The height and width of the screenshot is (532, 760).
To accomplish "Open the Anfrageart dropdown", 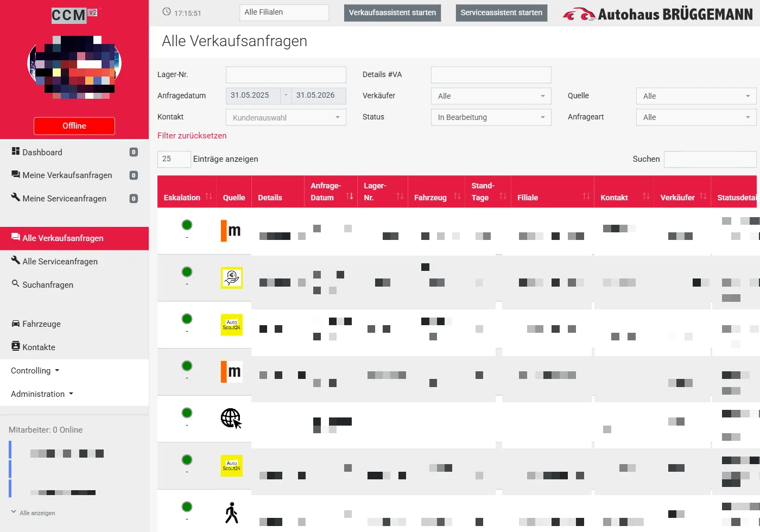I will pyautogui.click(x=696, y=117).
